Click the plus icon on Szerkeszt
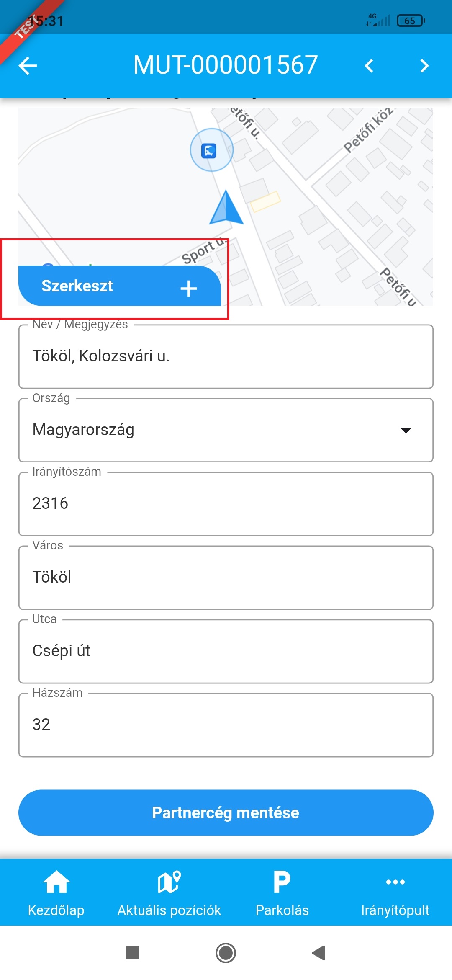 [189, 289]
